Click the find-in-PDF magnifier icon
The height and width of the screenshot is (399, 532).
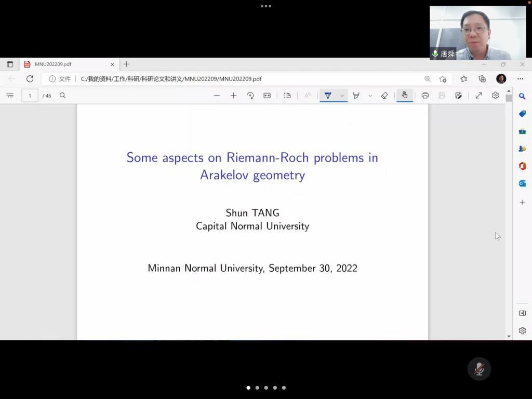(x=63, y=96)
